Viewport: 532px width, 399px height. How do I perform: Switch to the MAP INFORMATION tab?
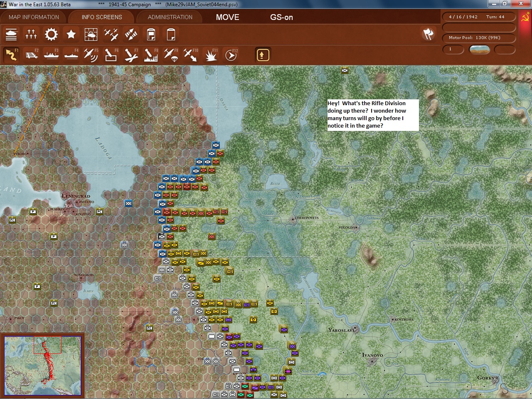pyautogui.click(x=34, y=17)
